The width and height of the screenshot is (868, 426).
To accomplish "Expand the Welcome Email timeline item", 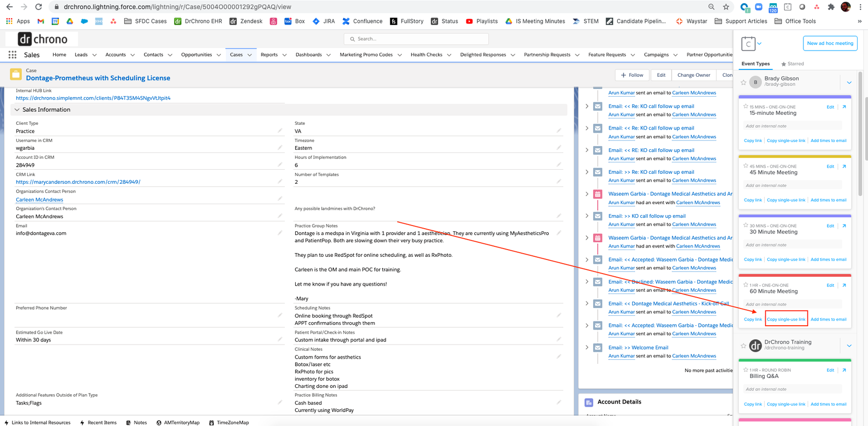I will coord(587,347).
